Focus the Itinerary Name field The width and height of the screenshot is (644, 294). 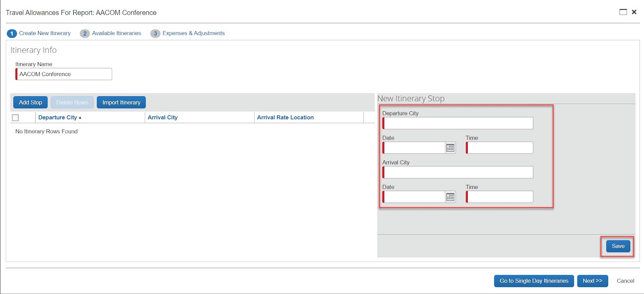coord(64,74)
